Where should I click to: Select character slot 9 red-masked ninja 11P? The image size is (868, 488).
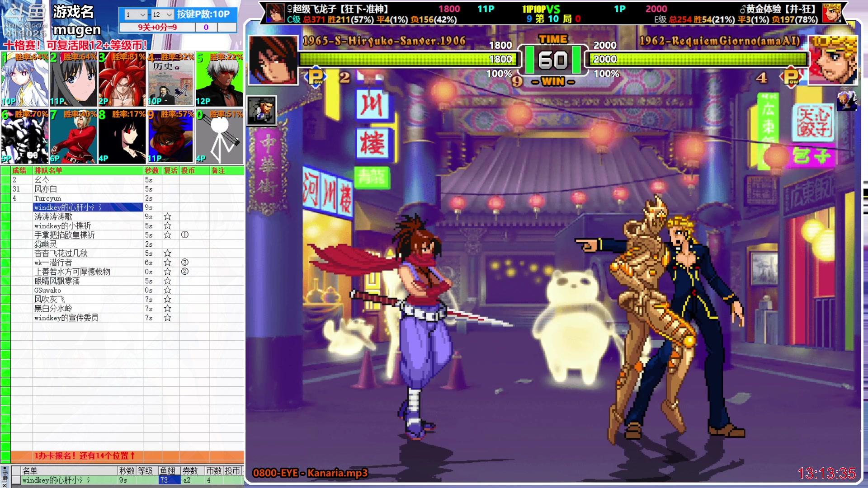coord(170,136)
